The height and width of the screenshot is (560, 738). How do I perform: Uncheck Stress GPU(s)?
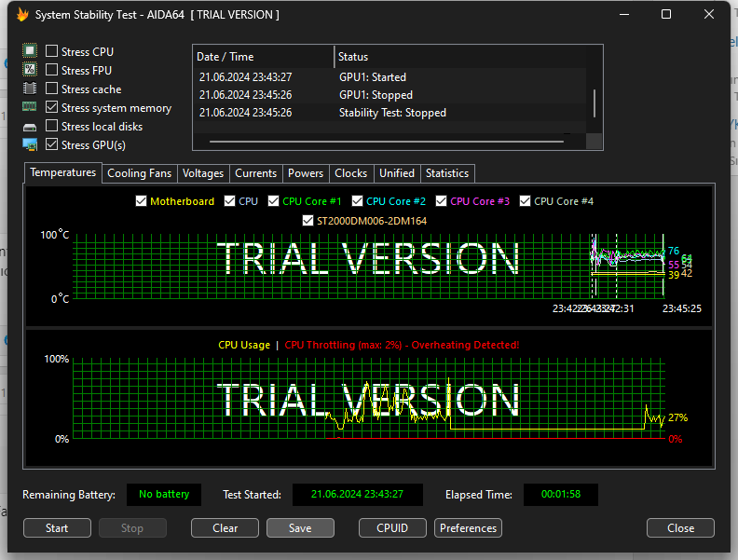coord(52,144)
